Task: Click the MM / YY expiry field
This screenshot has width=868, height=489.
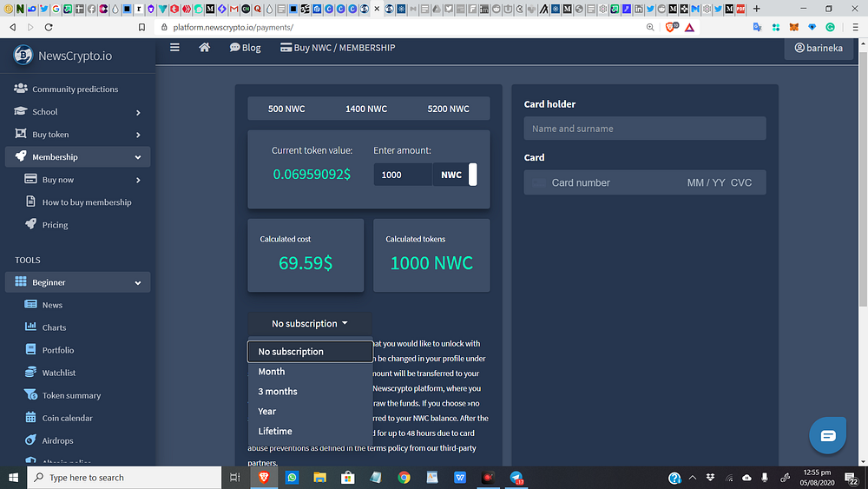Action: coord(706,182)
